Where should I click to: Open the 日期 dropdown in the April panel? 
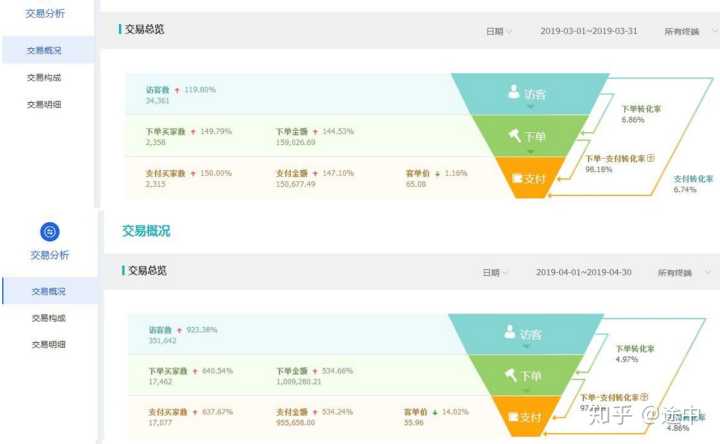tap(495, 272)
